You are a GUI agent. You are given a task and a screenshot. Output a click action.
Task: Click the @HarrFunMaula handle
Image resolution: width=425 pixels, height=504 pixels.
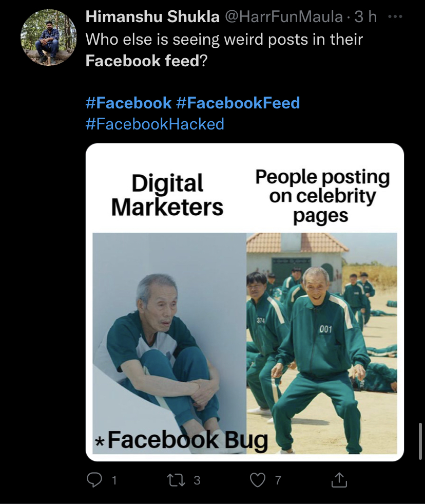tap(283, 17)
